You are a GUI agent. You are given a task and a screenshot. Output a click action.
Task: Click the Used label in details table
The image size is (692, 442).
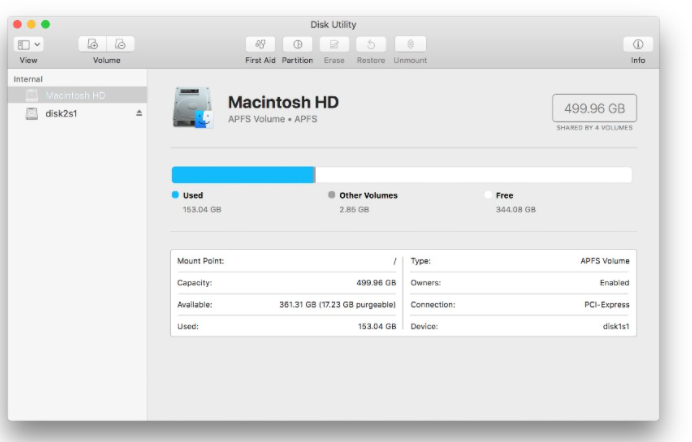pyautogui.click(x=188, y=326)
